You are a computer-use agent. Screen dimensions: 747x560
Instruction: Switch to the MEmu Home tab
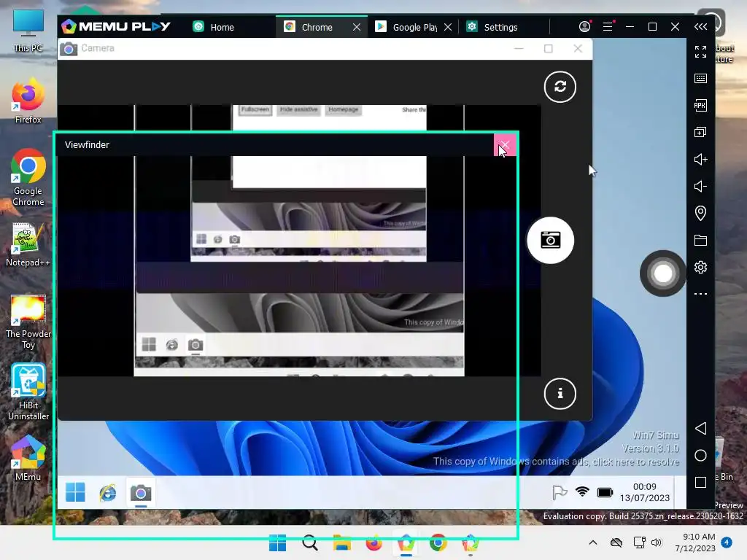tap(214, 27)
